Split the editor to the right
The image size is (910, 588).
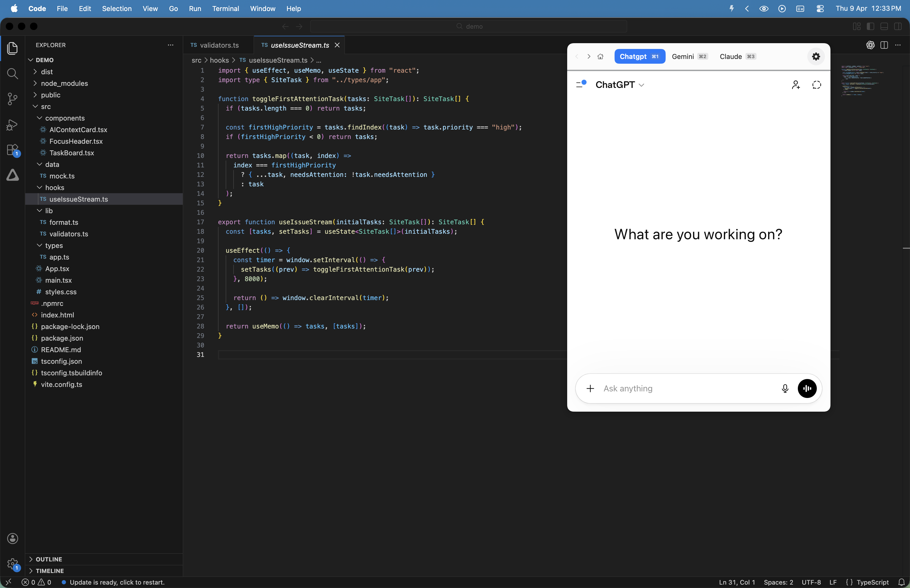coord(884,45)
